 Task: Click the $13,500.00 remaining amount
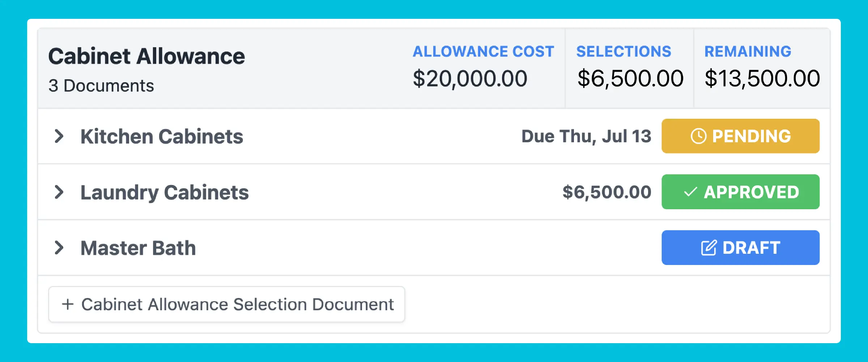click(762, 78)
